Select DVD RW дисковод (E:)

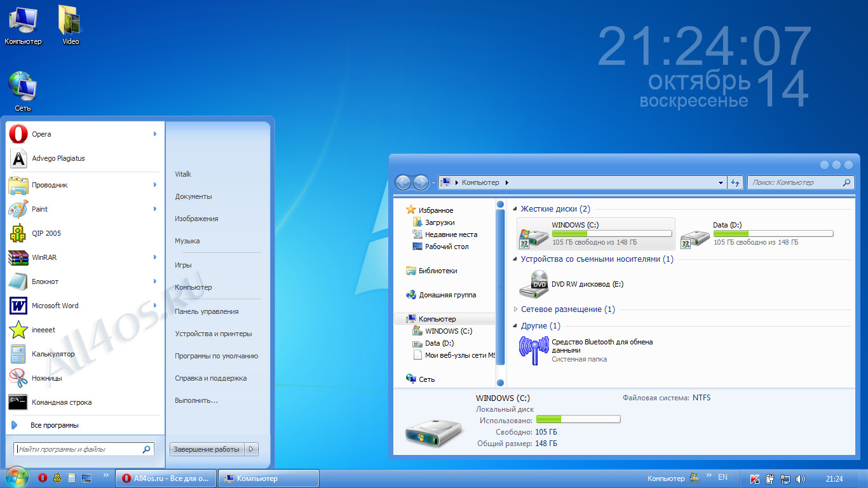pyautogui.click(x=572, y=284)
